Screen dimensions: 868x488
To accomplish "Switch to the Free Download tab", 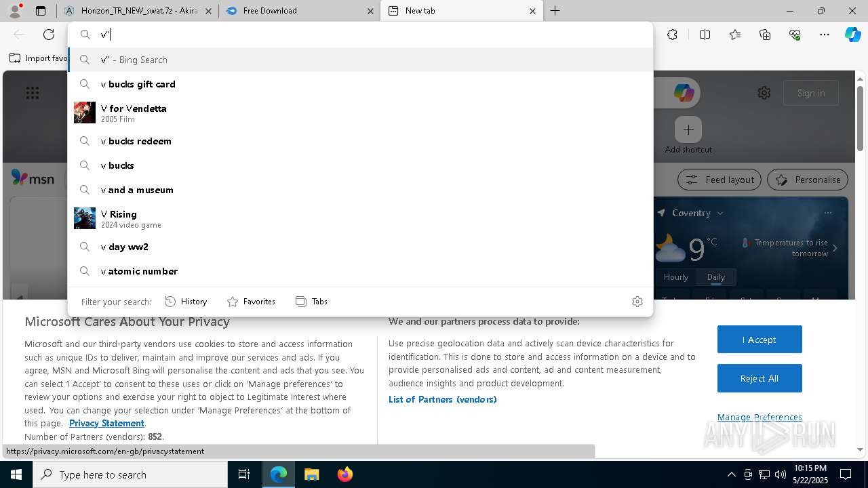I will point(299,11).
